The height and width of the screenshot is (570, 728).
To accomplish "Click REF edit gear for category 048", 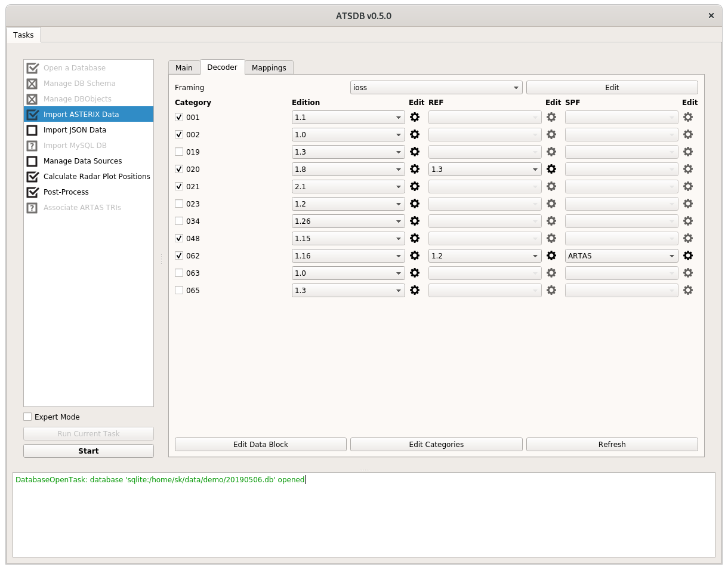I will (x=551, y=239).
